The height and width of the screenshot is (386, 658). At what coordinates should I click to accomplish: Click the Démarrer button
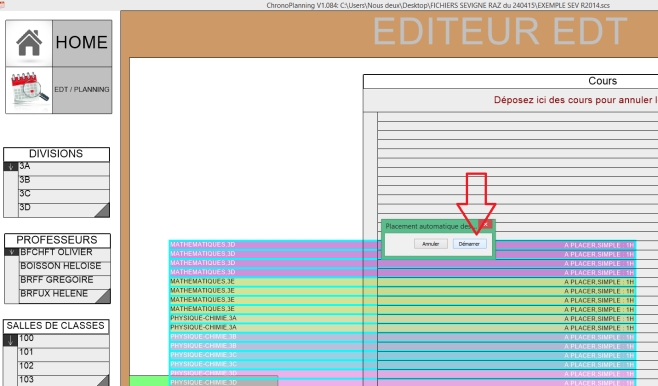[x=469, y=244]
